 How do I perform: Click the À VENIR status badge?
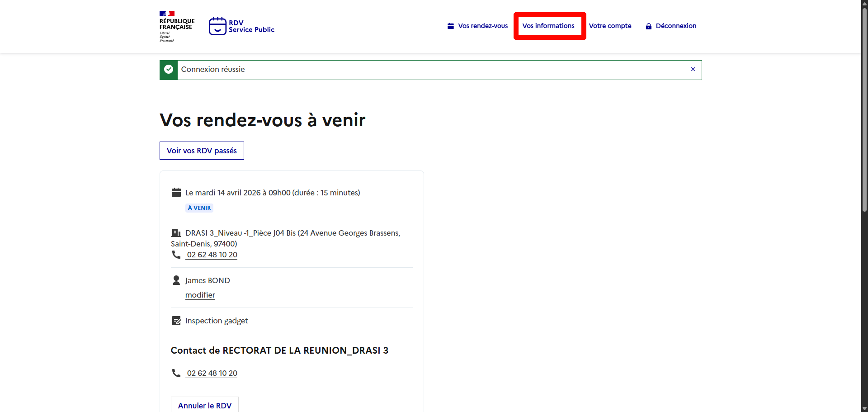199,208
